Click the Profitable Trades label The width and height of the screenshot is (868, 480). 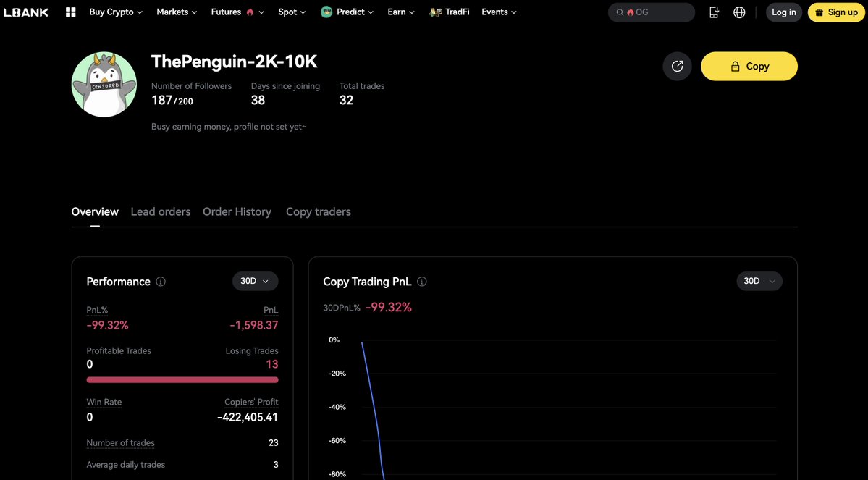pyautogui.click(x=119, y=351)
